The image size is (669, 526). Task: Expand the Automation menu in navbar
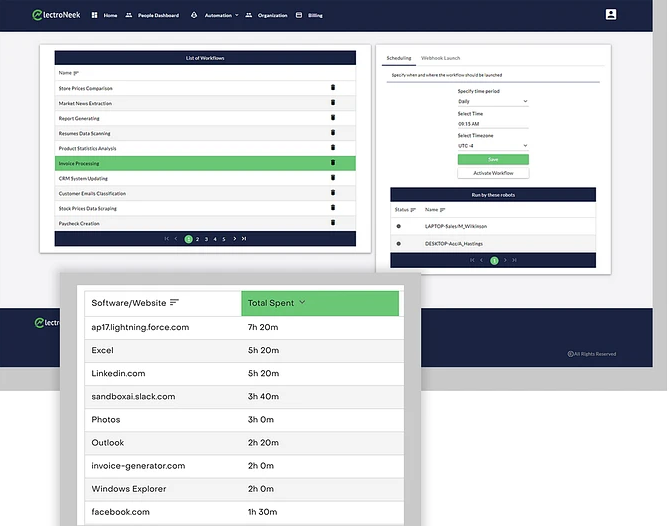click(x=214, y=16)
